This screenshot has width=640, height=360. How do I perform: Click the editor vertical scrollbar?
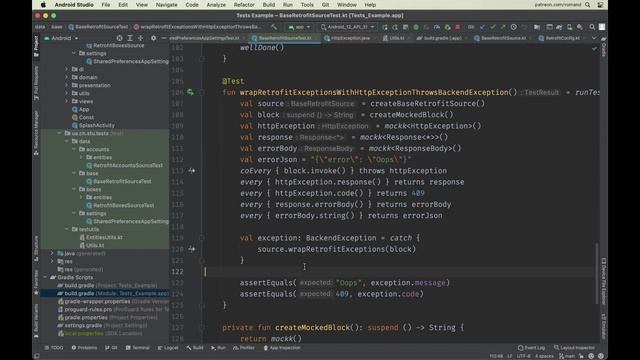click(596, 273)
